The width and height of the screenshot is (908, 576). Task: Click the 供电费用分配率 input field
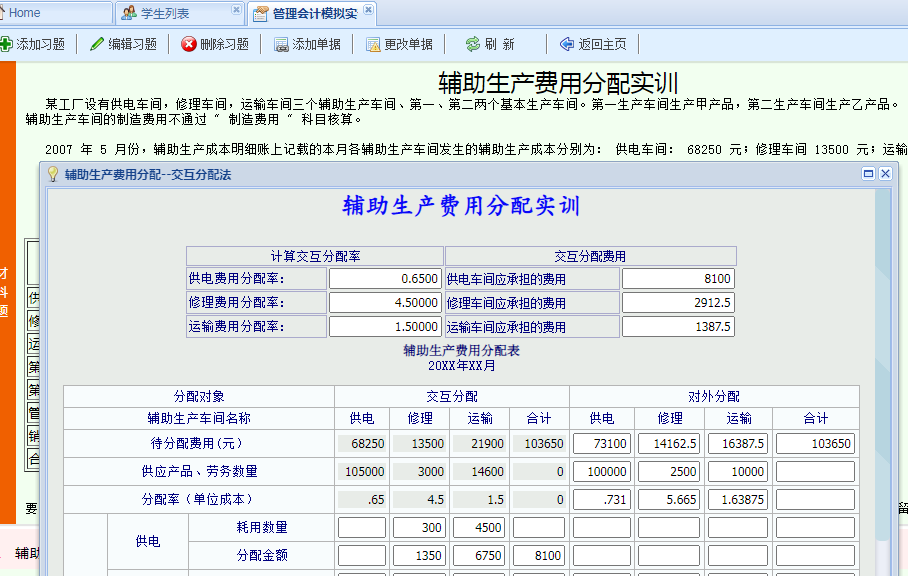385,278
